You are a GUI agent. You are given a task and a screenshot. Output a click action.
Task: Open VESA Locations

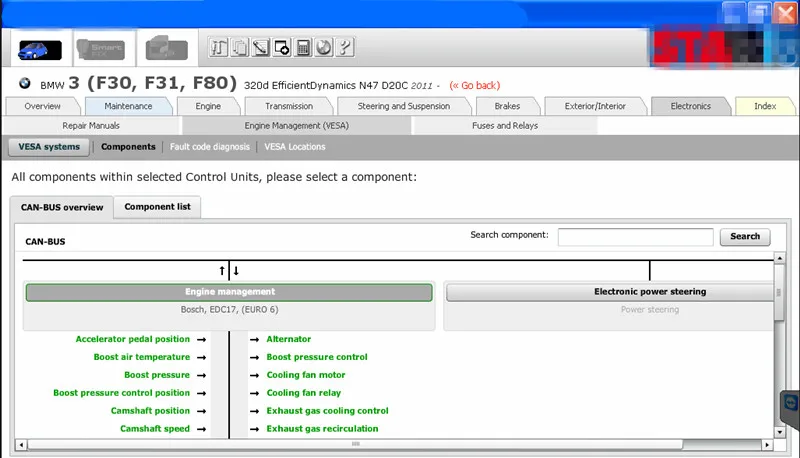click(x=294, y=147)
